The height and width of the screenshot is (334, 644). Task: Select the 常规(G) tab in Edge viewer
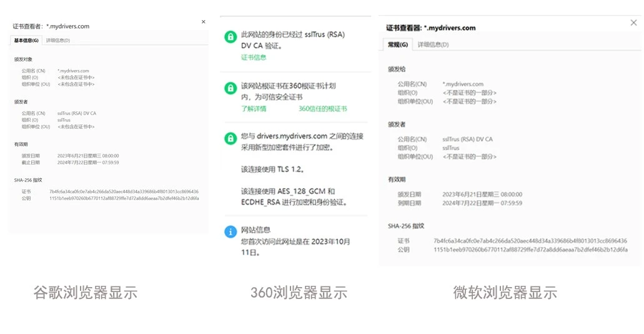pyautogui.click(x=398, y=44)
